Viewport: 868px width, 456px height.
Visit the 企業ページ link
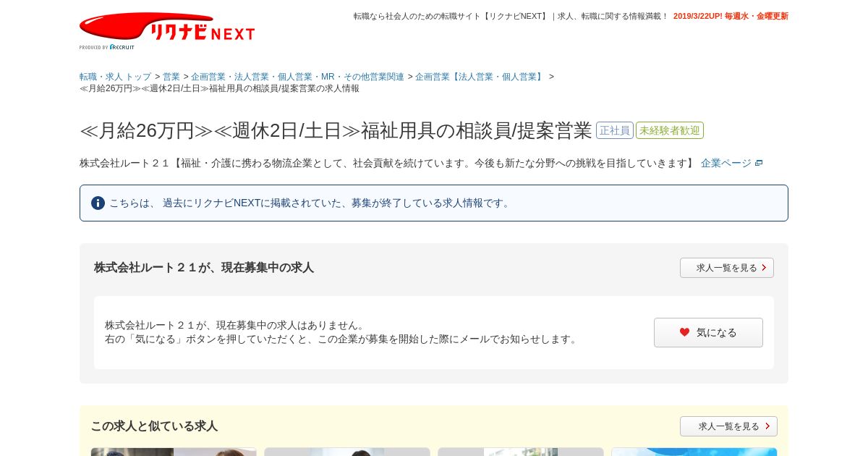[726, 164]
